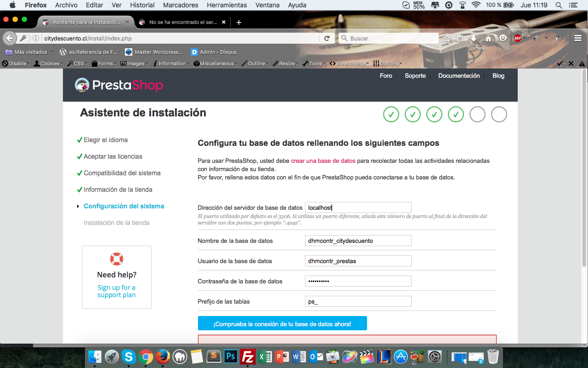The image size is (588, 368).
Task: Click 'Sign up for a support plan' link
Action: (117, 291)
